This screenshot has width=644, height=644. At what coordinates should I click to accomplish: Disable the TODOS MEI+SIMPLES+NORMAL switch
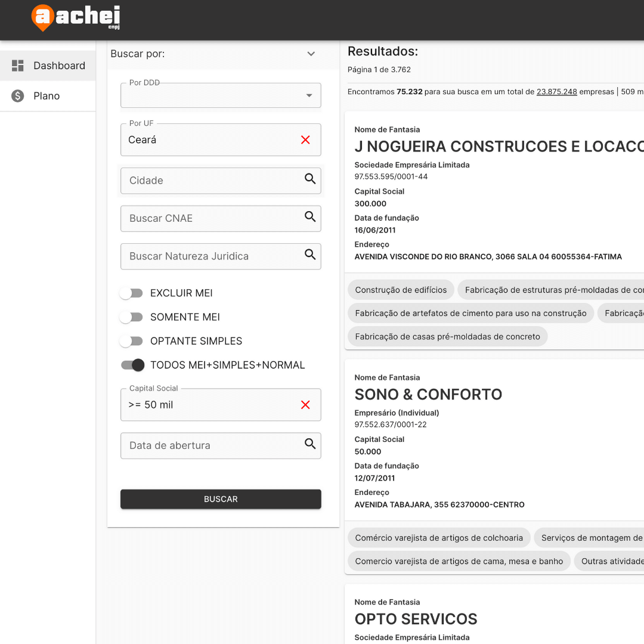tap(132, 365)
